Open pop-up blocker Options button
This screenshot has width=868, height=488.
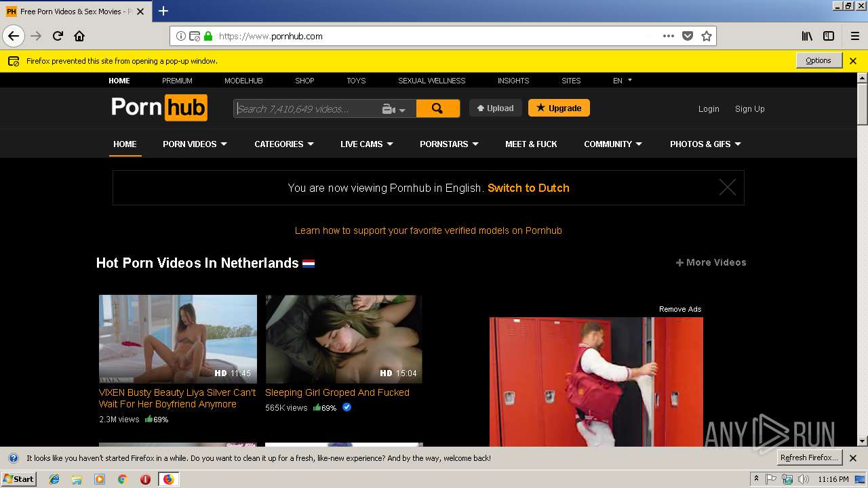point(818,60)
